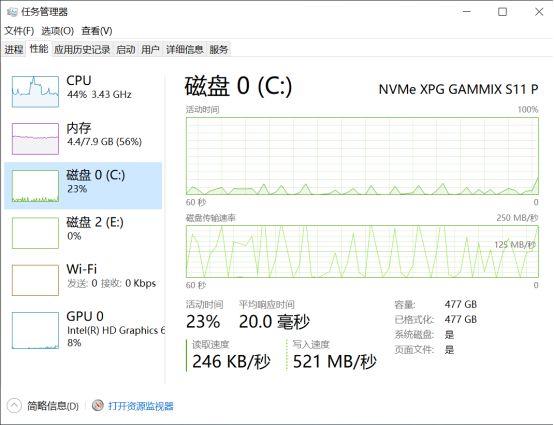Click the Resource Monitor icon
Viewport: 554px width, 425px height.
tap(98, 406)
